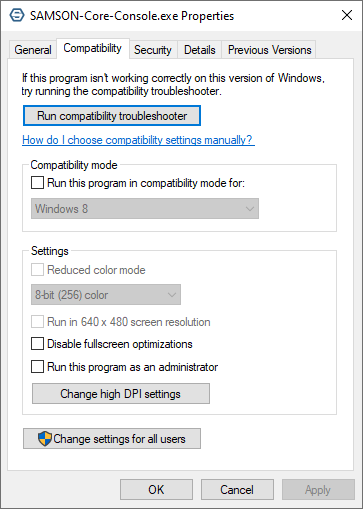Viewport: 363px width, 509px height.
Task: Check Run this program as an administrator
Action: (37, 367)
